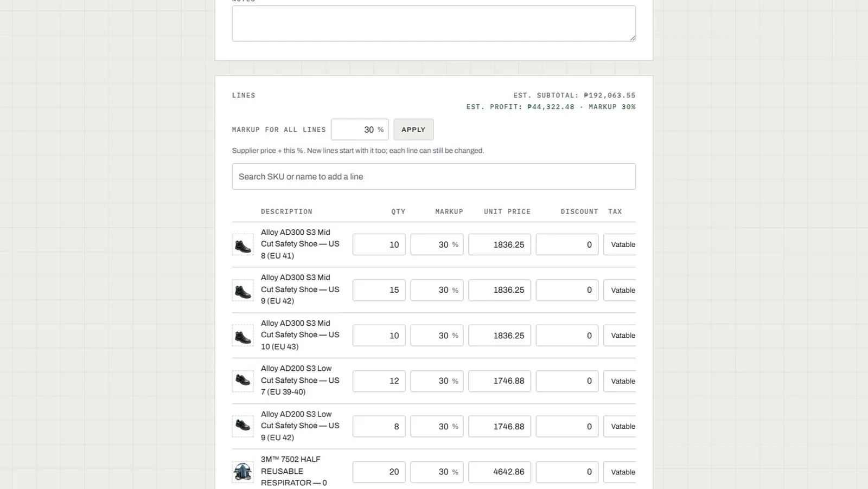This screenshot has height=489, width=868.
Task: Open the tax dropdown for AD200 US 7
Action: coord(620,381)
